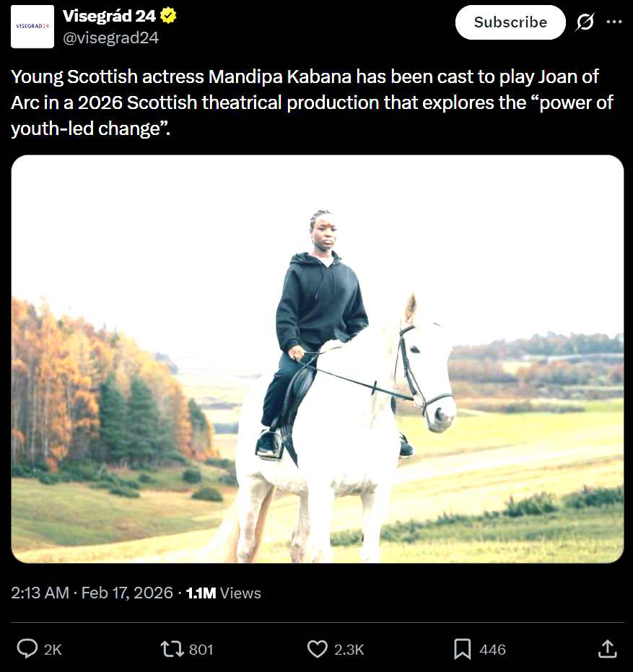Click the 2.3K likes count
This screenshot has height=672, width=633.
[349, 650]
